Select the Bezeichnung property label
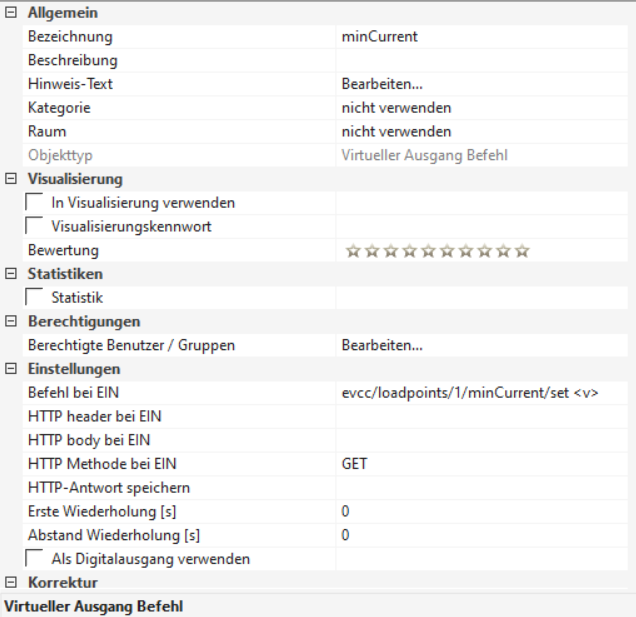636x617 pixels. pos(70,37)
